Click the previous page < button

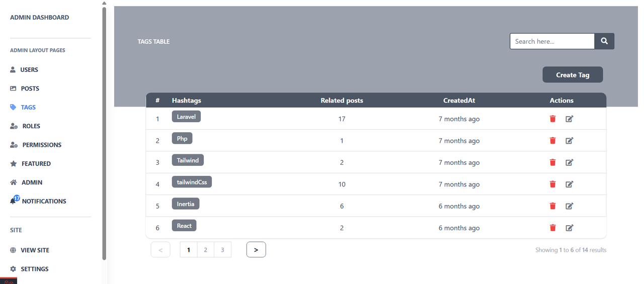pyautogui.click(x=160, y=250)
